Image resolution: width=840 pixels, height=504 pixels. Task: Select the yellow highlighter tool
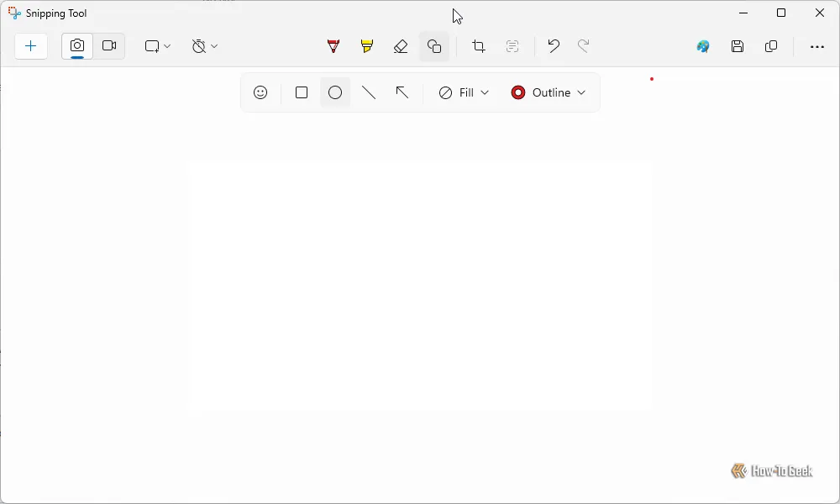point(366,46)
